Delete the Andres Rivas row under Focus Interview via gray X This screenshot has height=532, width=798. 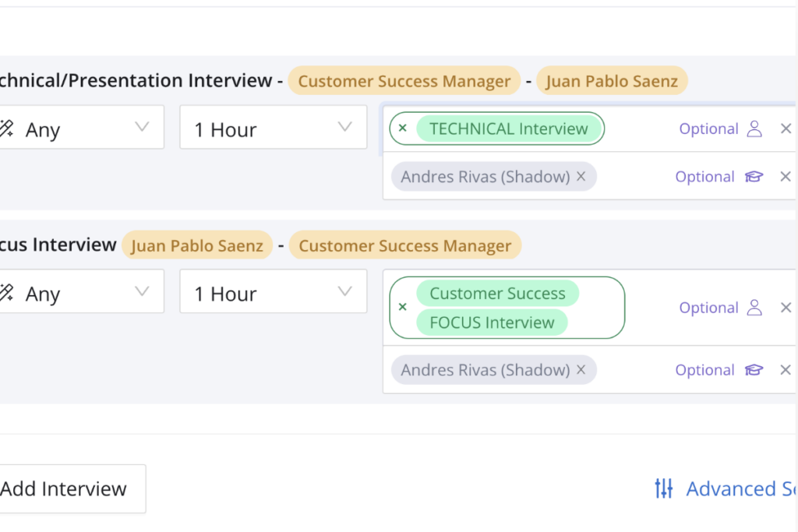pos(786,370)
